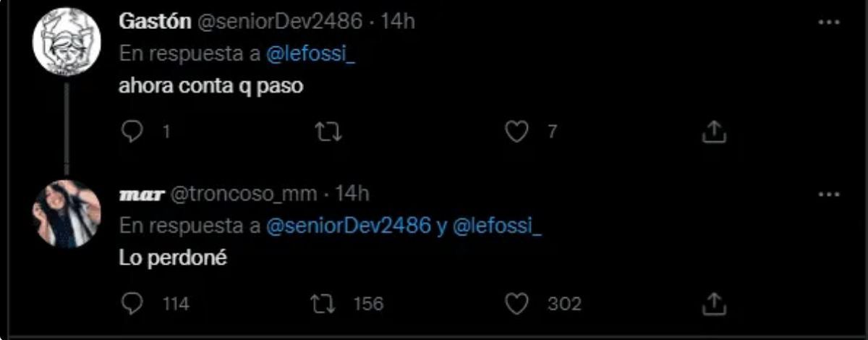Open Gastón's tweet via 14h timestamp
Viewport: 868px width, 340px height.
[398, 22]
